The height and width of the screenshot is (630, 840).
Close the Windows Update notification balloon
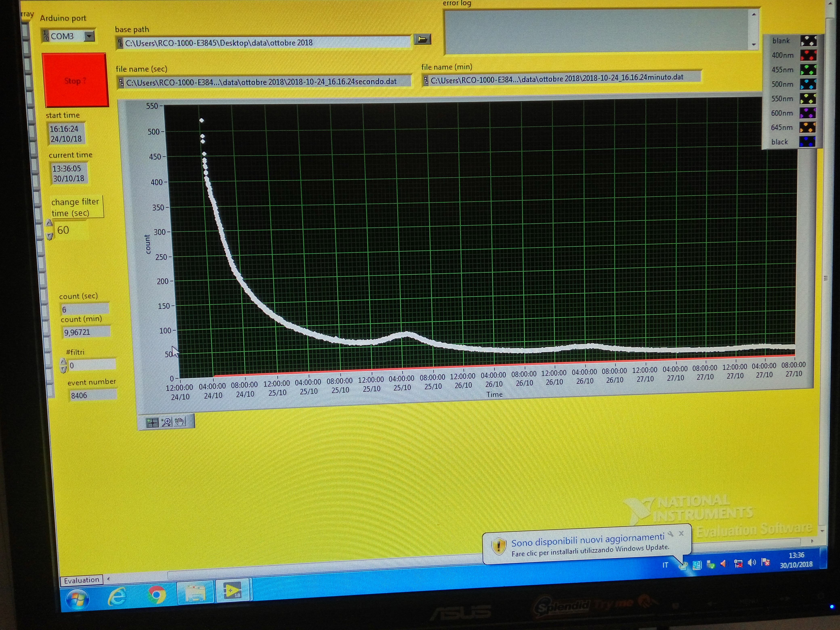click(681, 533)
